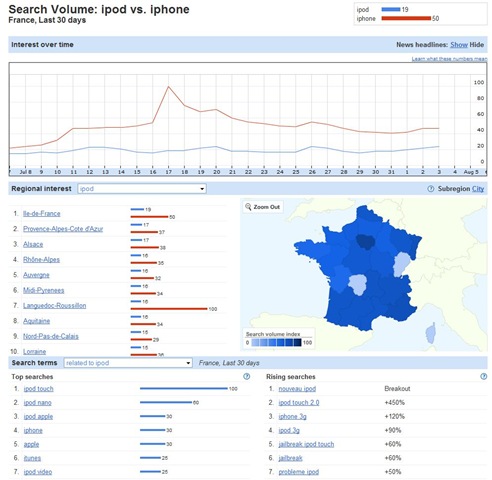Click the red iphone legend bar
This screenshot has height=480, width=492.
[406, 18]
